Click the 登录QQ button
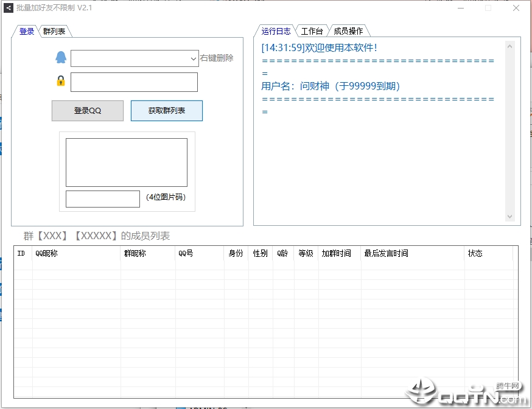532x409 pixels. click(88, 111)
